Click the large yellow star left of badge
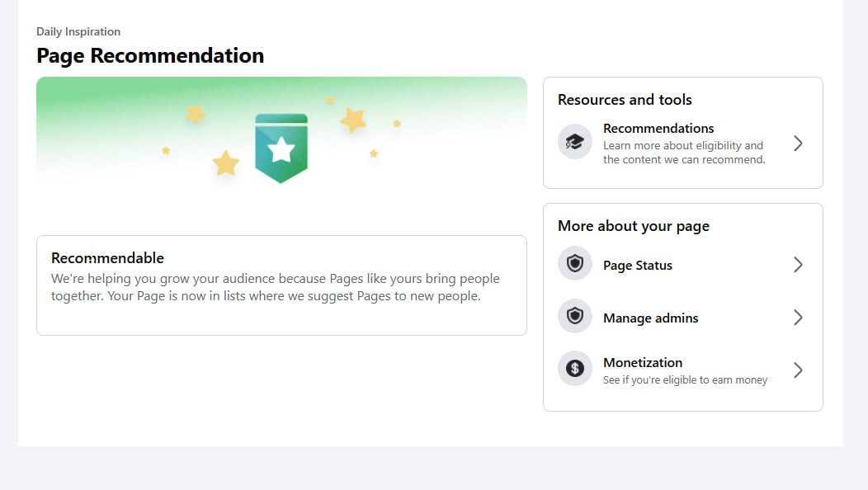Viewport: 868px width, 490px height. (226, 163)
